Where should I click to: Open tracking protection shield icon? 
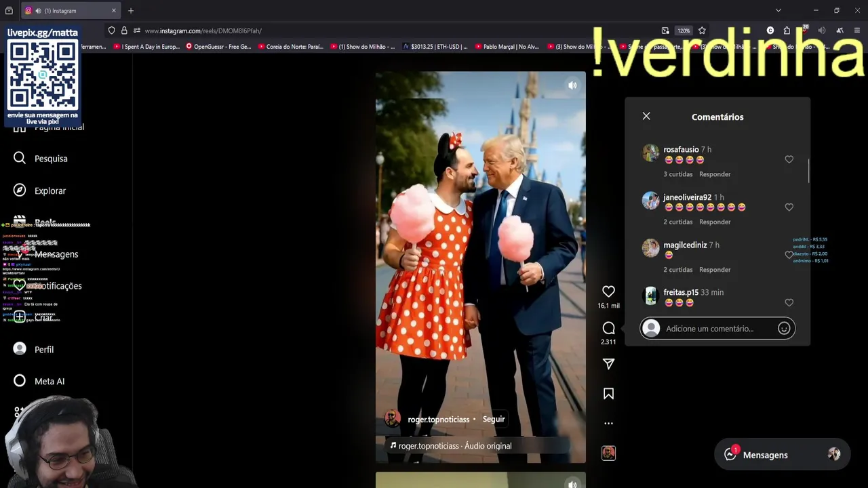(x=111, y=30)
